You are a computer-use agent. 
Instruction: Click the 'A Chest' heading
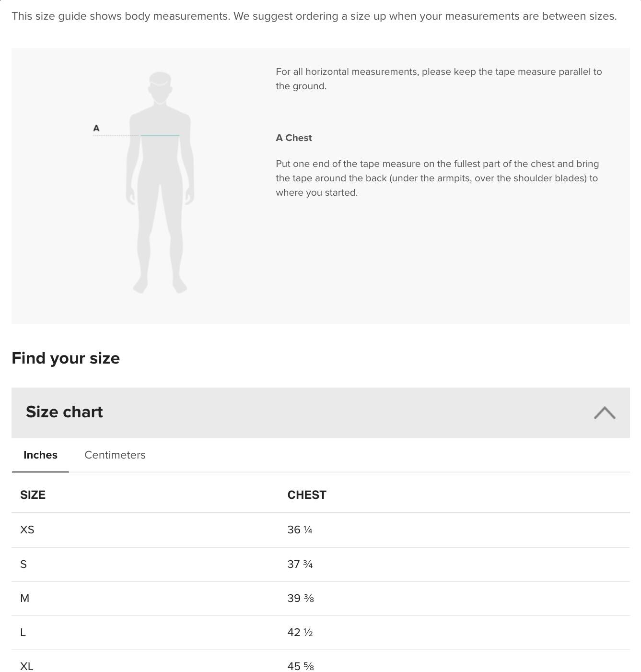coord(294,138)
